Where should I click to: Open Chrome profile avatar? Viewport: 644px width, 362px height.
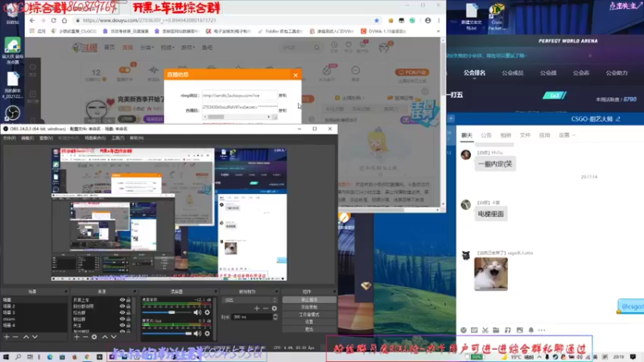coord(428,20)
